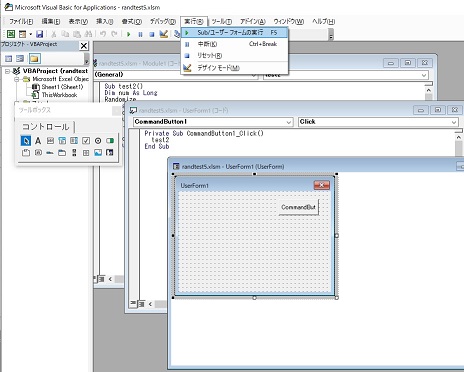The height and width of the screenshot is (372, 464).
Task: Select the RefEdit tool in toolbox
Action: click(x=110, y=153)
